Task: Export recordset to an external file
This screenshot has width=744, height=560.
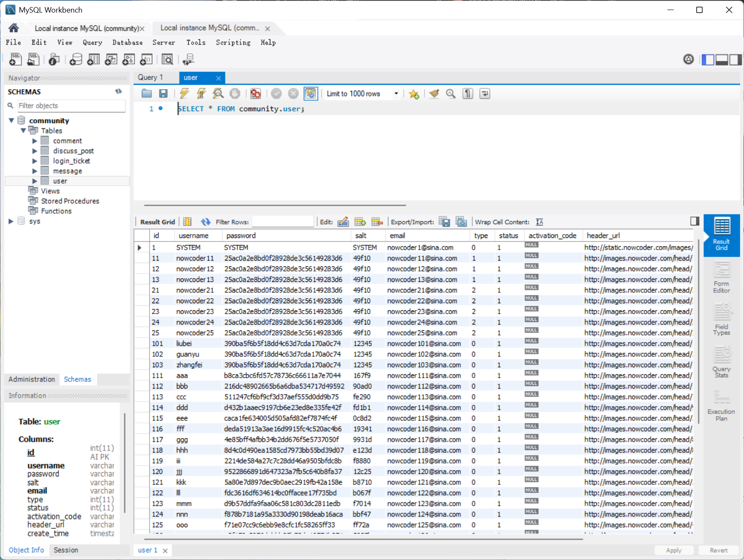Action: point(444,222)
